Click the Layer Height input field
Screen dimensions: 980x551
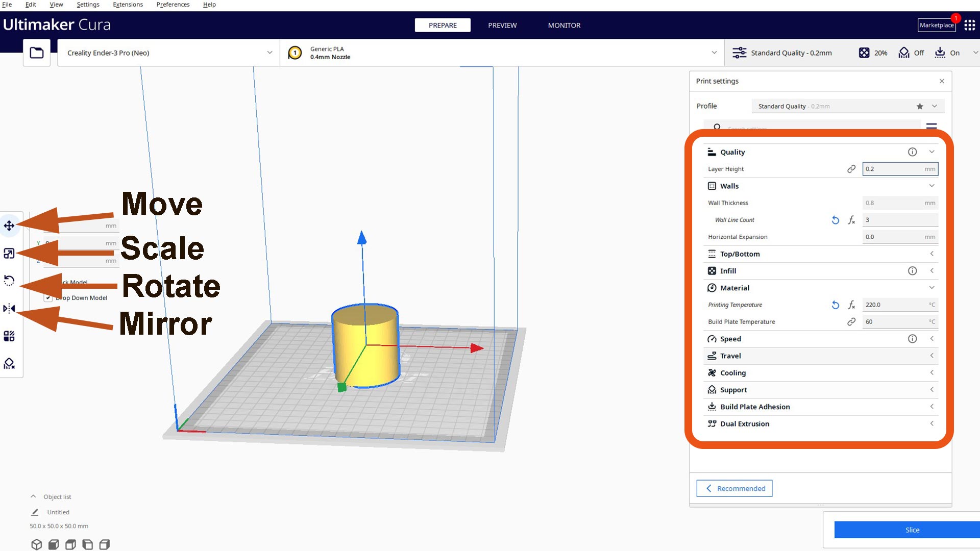tap(900, 169)
